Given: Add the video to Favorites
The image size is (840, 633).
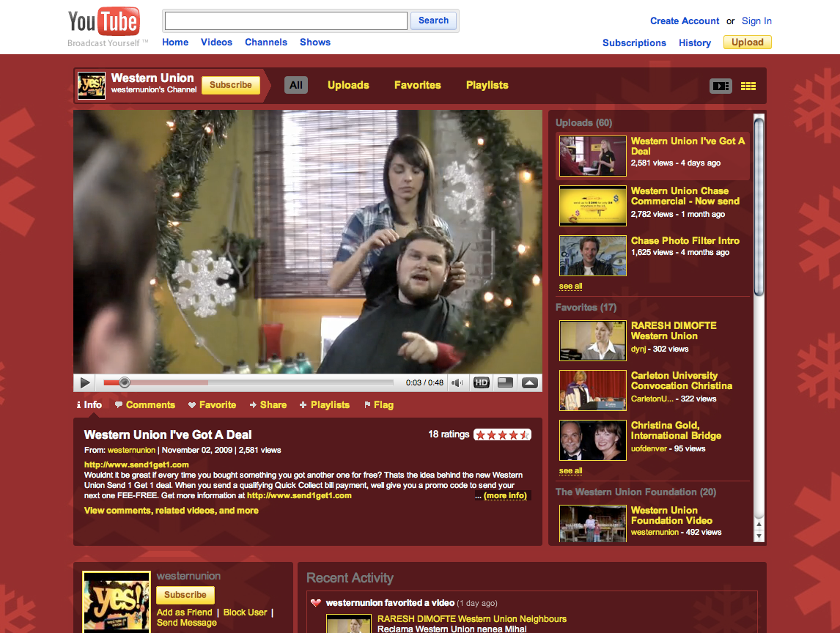Looking at the screenshot, I should [212, 405].
